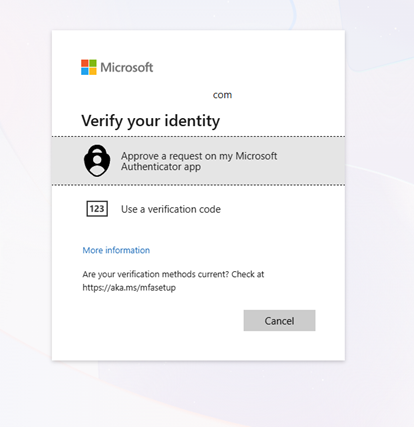Click the Microsoft wordmark text

tap(127, 67)
